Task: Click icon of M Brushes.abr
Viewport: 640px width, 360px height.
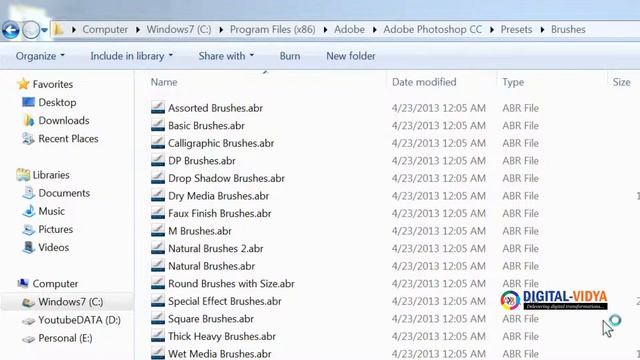Action: (158, 230)
